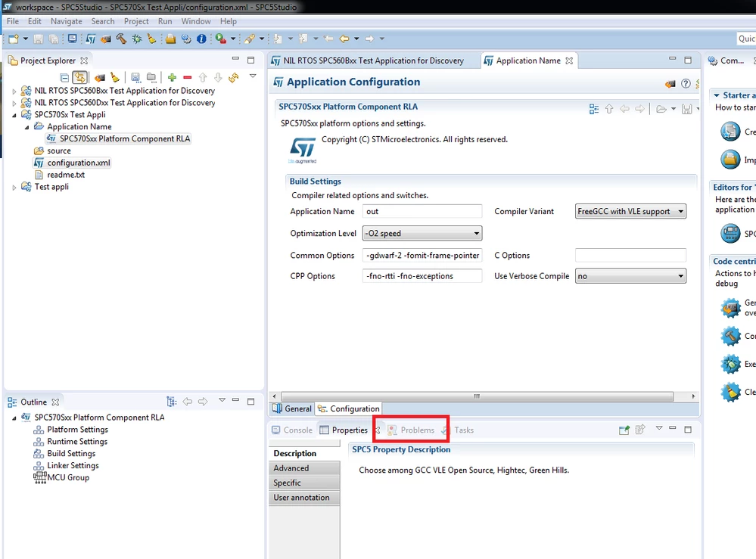The image size is (756, 559).
Task: Click green plus icon in Project Explorer
Action: (x=172, y=77)
